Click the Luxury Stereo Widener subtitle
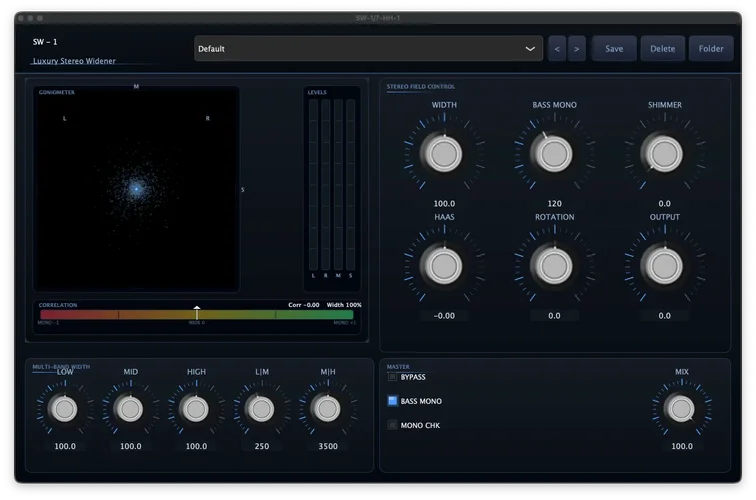 (x=74, y=61)
